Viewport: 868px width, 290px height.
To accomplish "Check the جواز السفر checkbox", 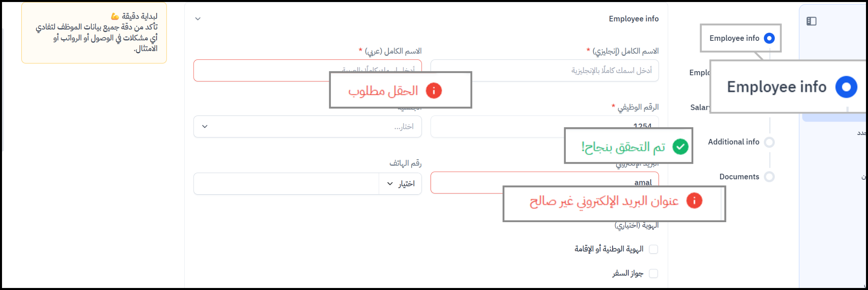I will coord(653,273).
